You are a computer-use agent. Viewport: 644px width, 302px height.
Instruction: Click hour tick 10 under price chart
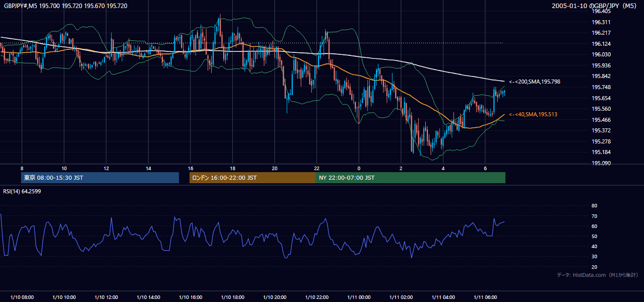coord(64,168)
